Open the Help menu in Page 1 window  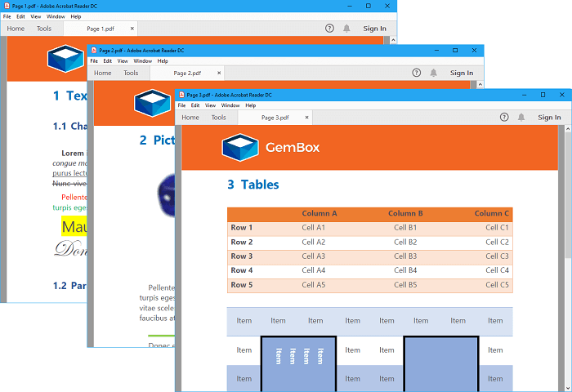pos(76,16)
